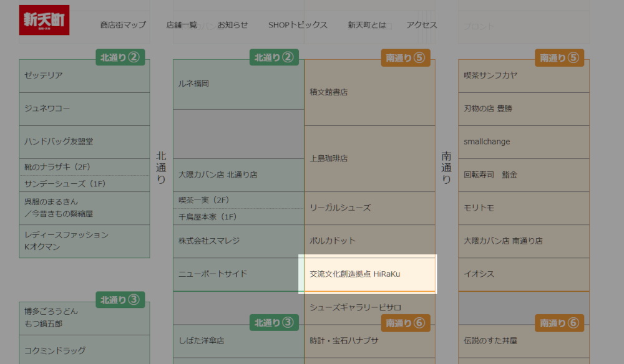Click 回転寿司 鮨金 on the map
624x364 pixels.
click(523, 175)
